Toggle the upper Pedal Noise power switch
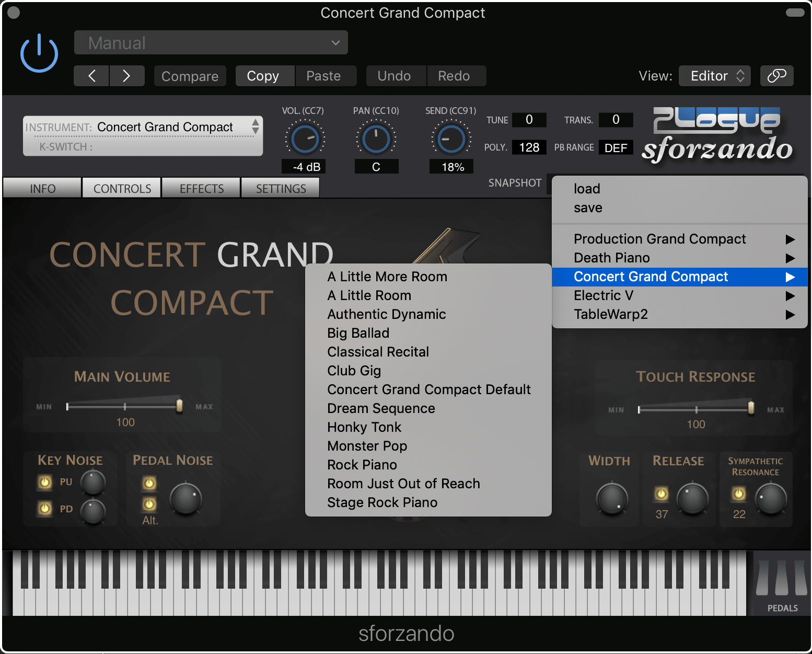812x654 pixels. tap(149, 483)
